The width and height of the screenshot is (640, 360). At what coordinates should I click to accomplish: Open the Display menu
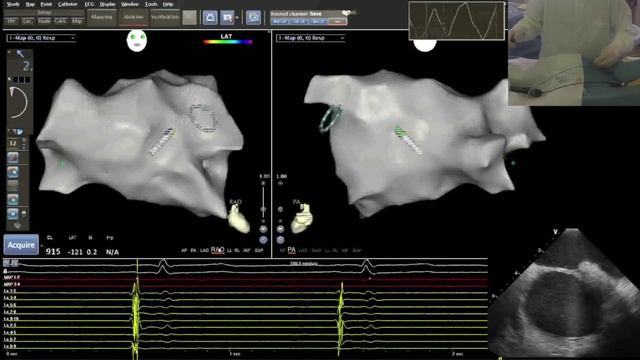[107, 4]
